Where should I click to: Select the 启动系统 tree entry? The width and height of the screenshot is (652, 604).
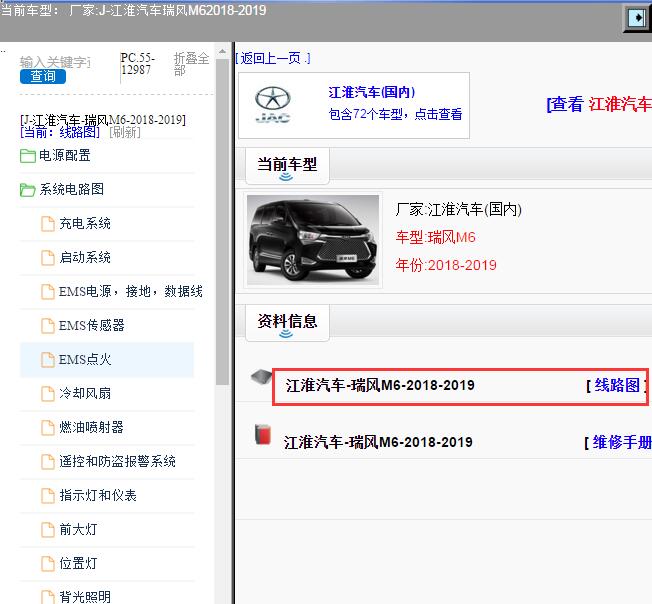click(x=85, y=258)
